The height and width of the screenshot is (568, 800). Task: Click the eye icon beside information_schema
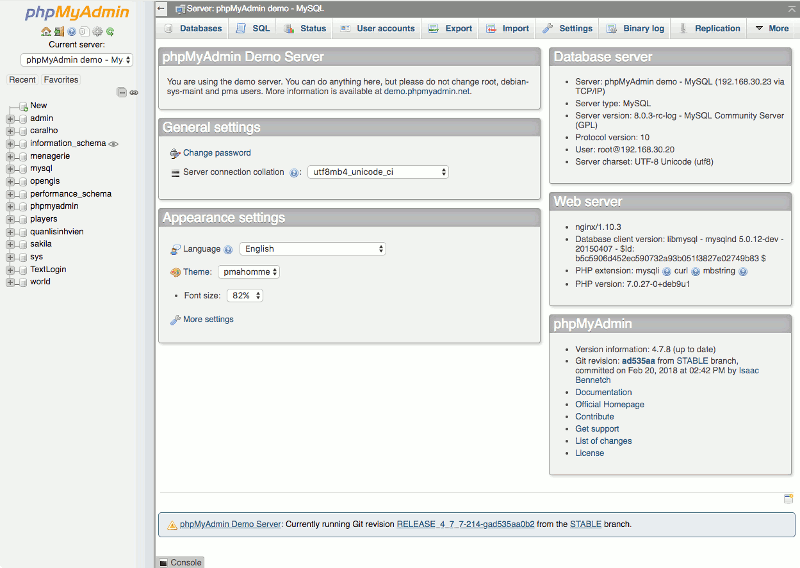(x=114, y=144)
